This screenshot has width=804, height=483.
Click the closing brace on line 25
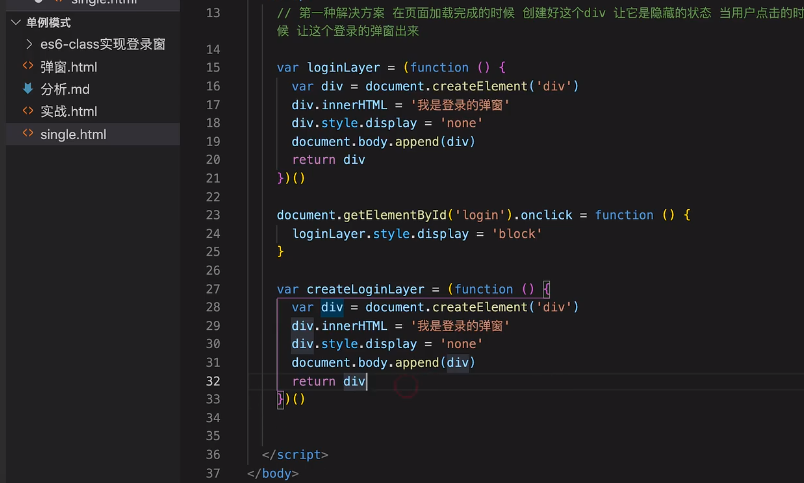pos(280,252)
